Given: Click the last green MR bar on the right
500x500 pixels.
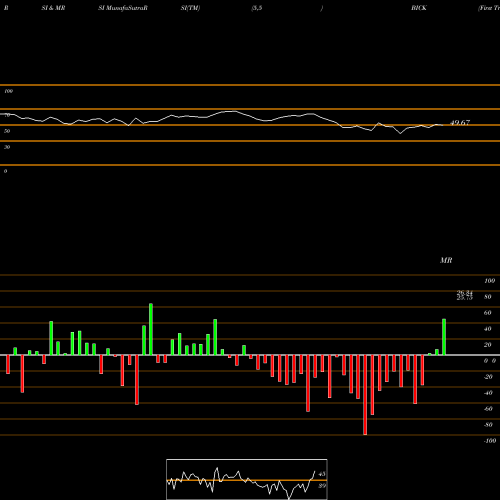Looking at the screenshot, I should click(x=444, y=337).
